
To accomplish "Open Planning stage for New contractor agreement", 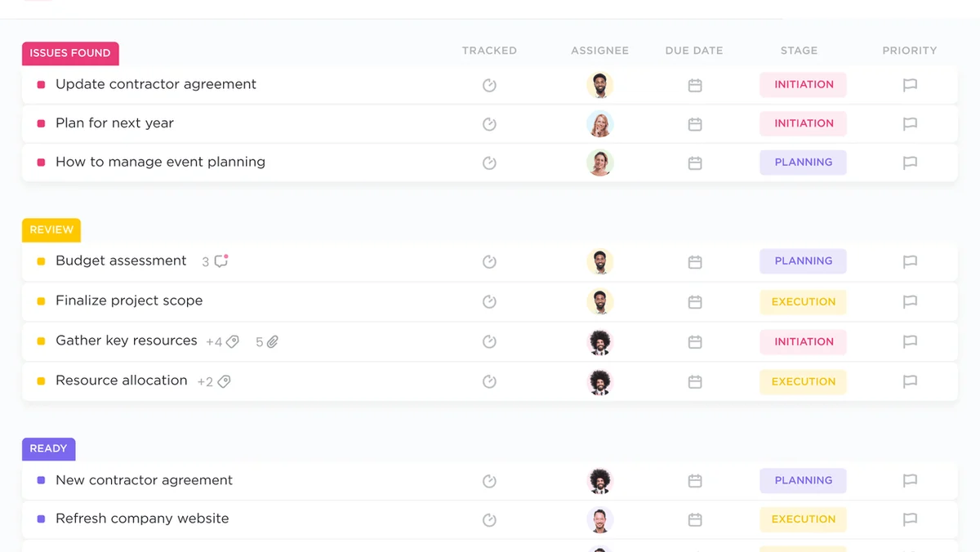I will (x=803, y=481).
